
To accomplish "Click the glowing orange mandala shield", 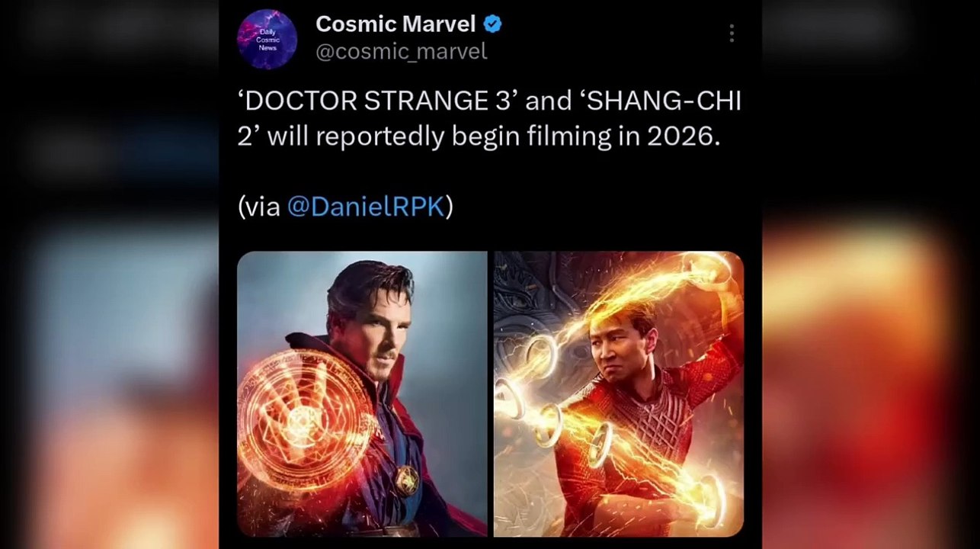I will coord(305,419).
